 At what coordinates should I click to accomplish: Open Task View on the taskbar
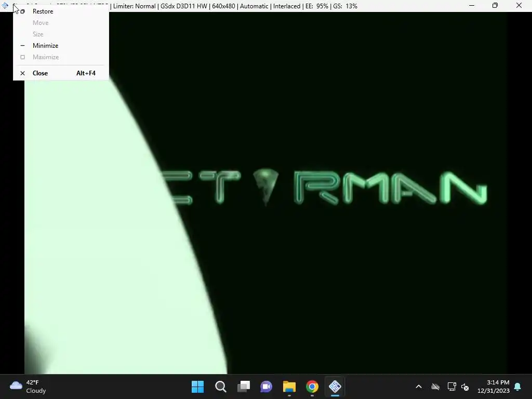pyautogui.click(x=244, y=387)
